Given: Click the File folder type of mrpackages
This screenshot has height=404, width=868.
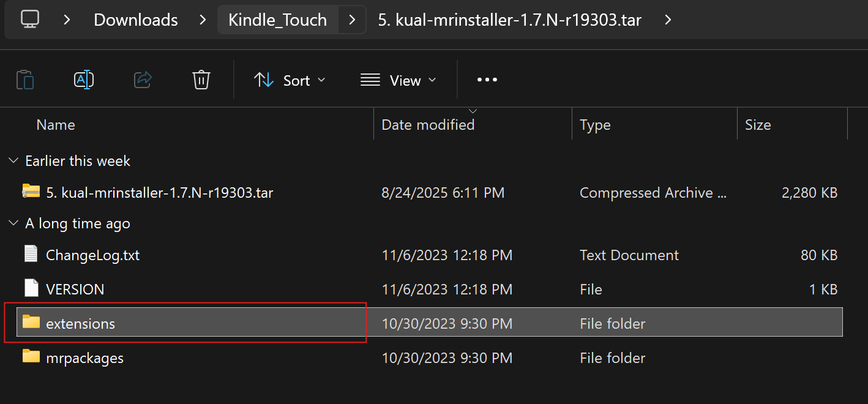Looking at the screenshot, I should pos(612,358).
